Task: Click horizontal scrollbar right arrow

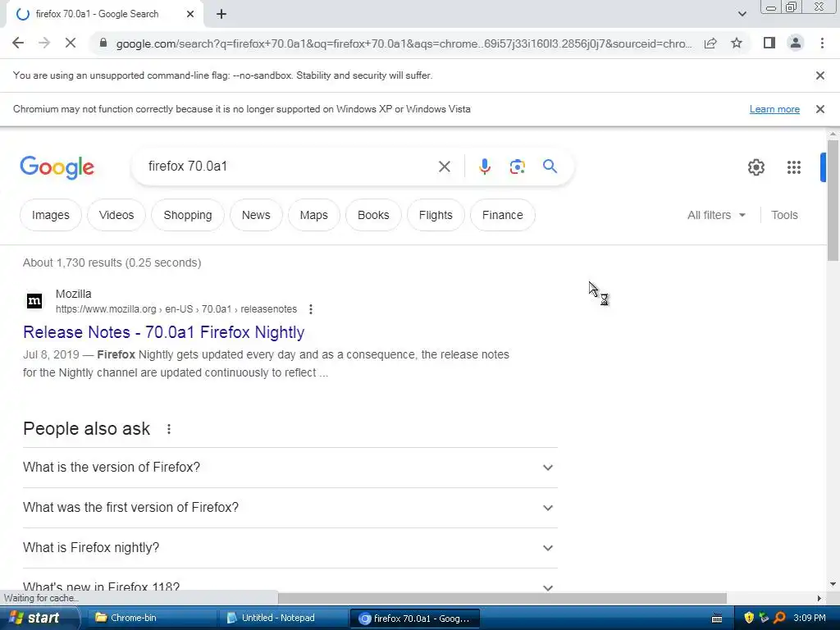Action: coord(819,598)
